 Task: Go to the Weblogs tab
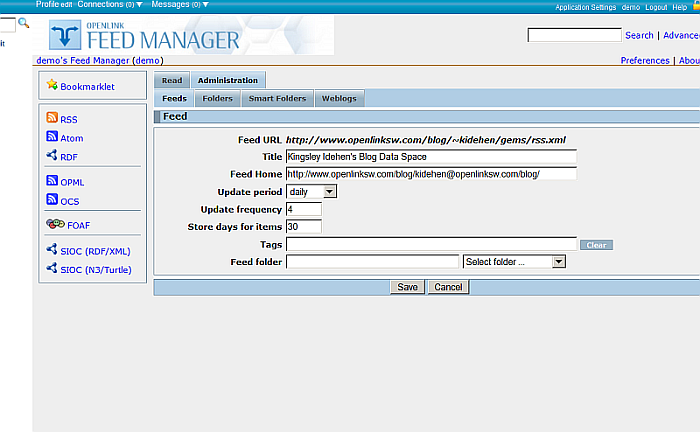(x=339, y=99)
